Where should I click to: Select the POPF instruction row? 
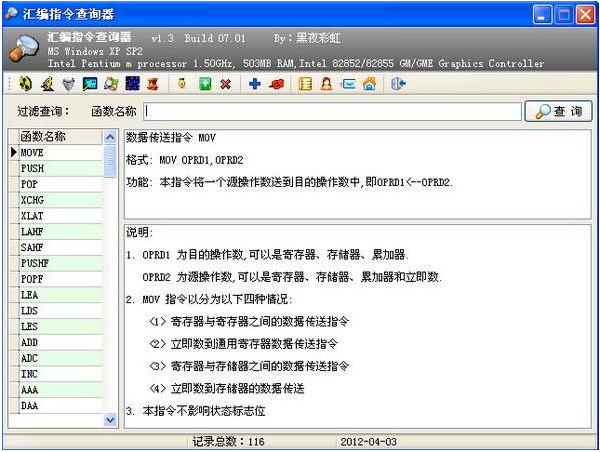pos(60,279)
